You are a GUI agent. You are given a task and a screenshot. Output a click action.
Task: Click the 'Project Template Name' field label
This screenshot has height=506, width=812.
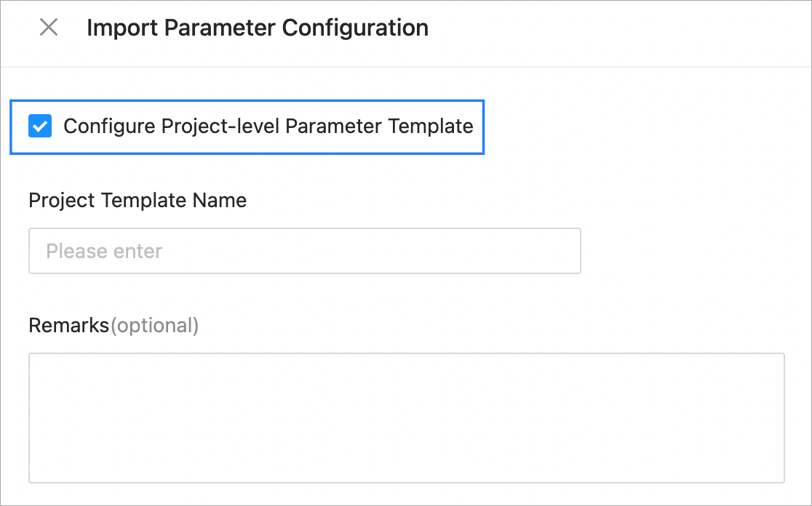point(138,200)
